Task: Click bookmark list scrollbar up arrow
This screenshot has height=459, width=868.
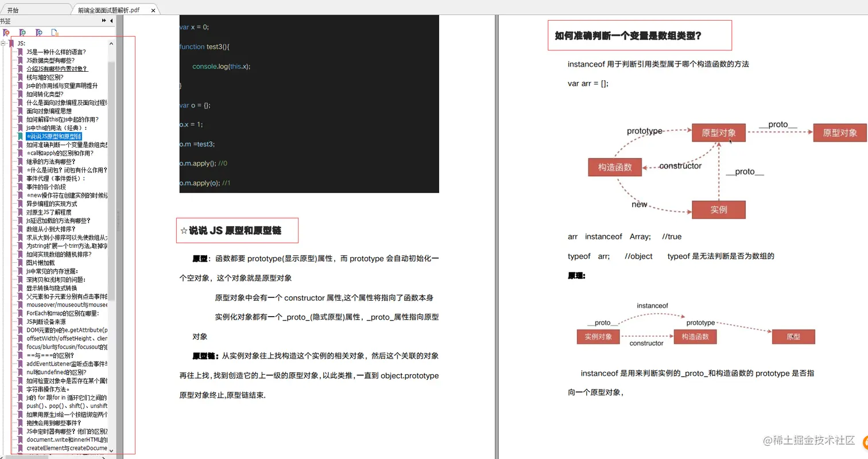Action: (x=112, y=43)
